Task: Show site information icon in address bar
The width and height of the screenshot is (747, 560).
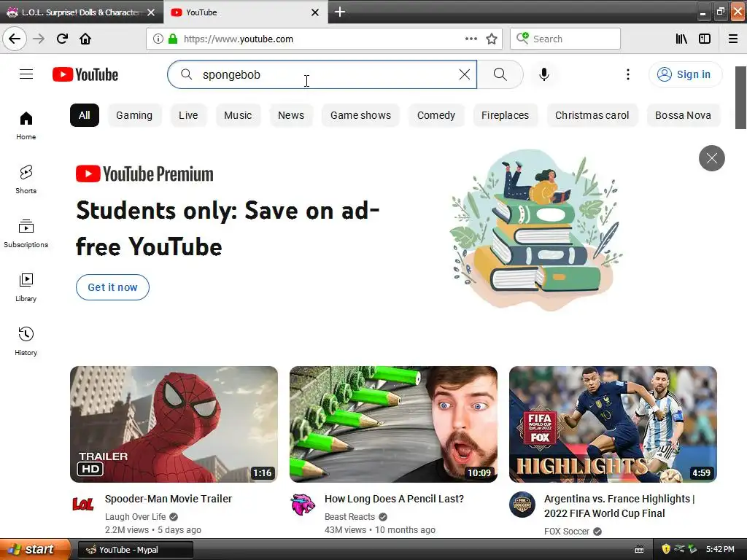Action: [158, 39]
